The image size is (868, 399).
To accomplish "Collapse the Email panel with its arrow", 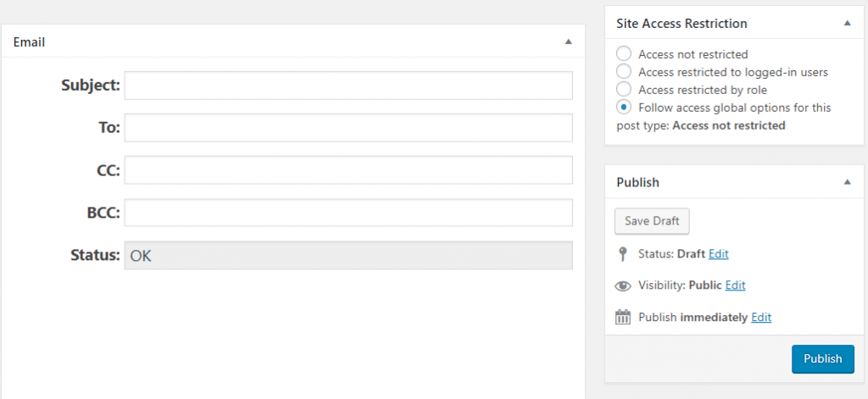I will [x=569, y=42].
